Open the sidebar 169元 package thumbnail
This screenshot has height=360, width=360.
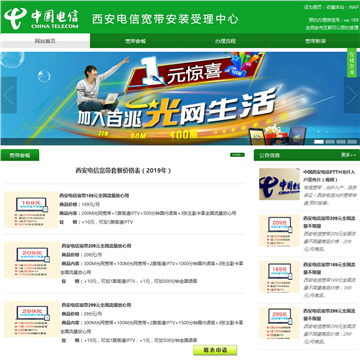(x=279, y=277)
